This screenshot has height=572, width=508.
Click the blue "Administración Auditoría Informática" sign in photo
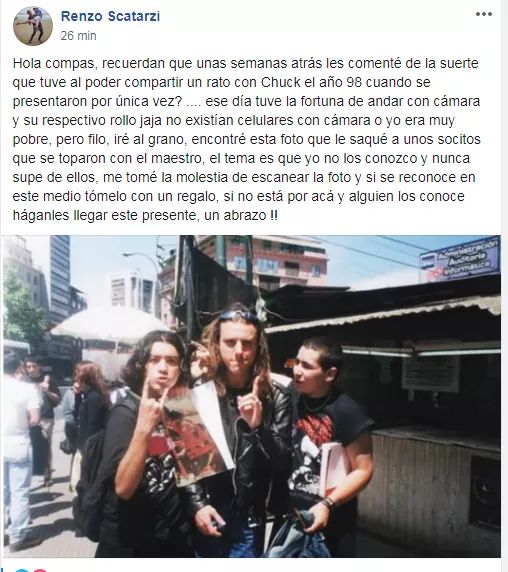point(460,259)
